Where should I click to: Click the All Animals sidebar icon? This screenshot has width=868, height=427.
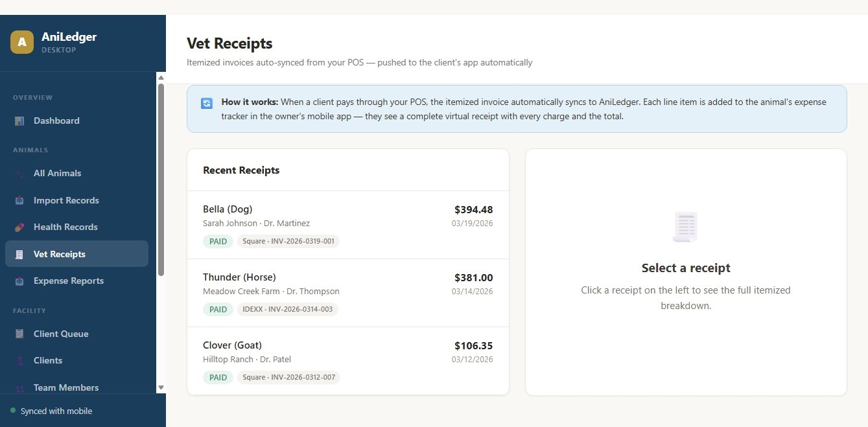19,174
